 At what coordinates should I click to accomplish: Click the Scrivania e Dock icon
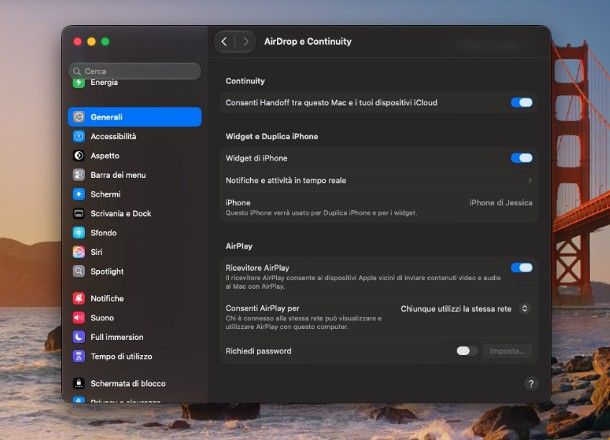(79, 213)
